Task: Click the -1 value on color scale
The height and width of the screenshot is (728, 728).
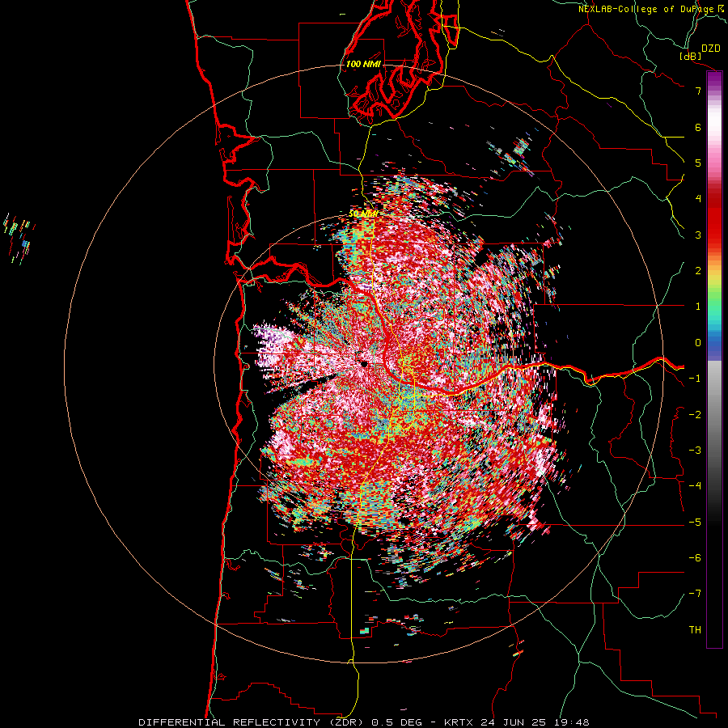Action: pos(695,379)
